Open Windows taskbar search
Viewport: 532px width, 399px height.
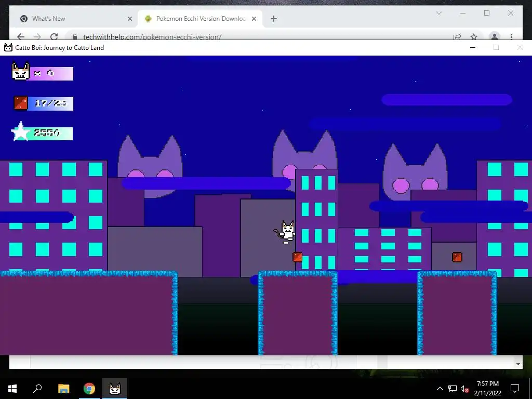[x=37, y=389]
